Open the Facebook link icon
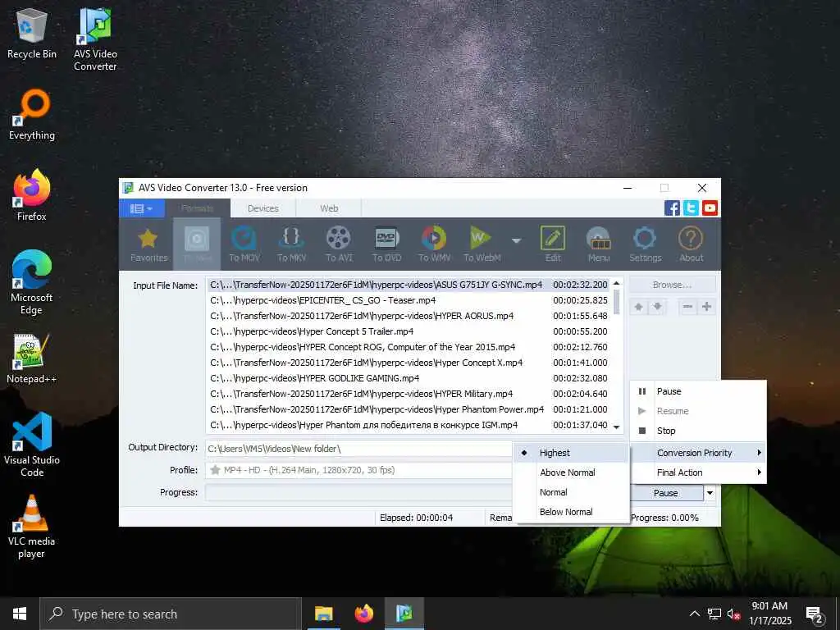The height and width of the screenshot is (630, 840). (x=672, y=208)
